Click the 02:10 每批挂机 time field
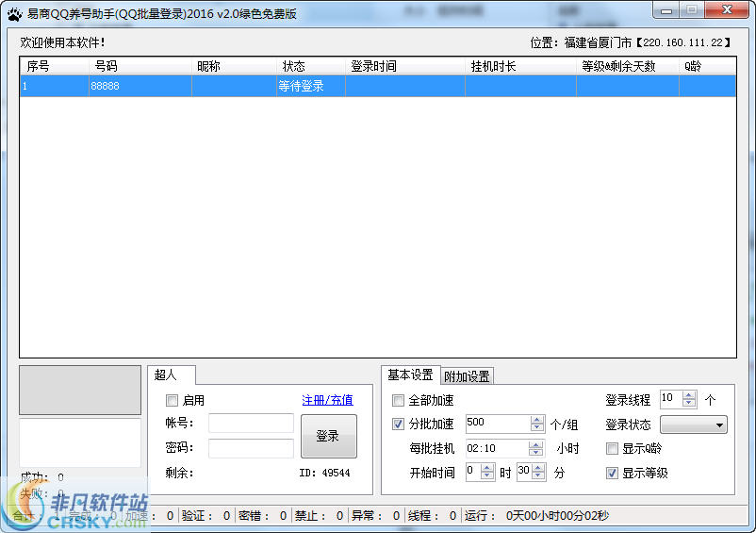The height and width of the screenshot is (533, 756). tap(497, 448)
